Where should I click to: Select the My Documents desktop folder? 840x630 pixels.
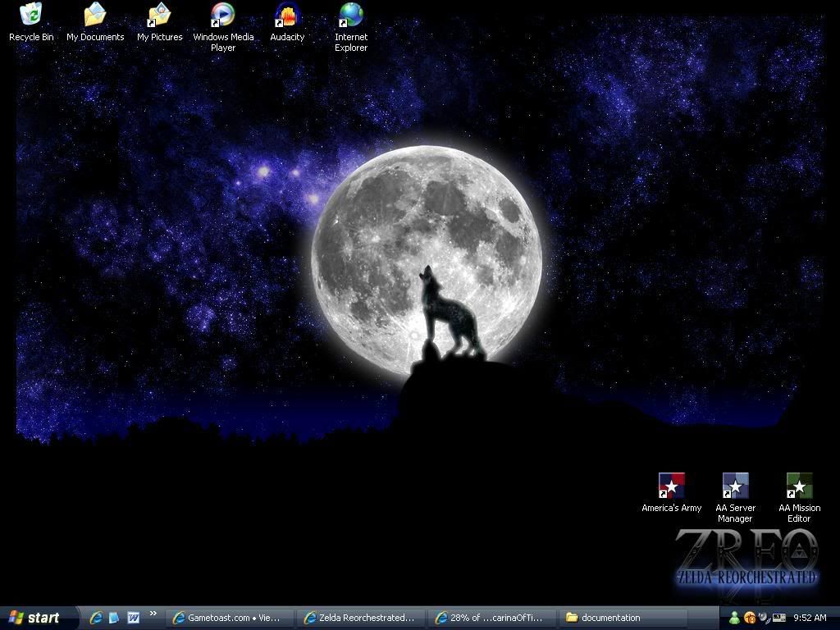95,21
